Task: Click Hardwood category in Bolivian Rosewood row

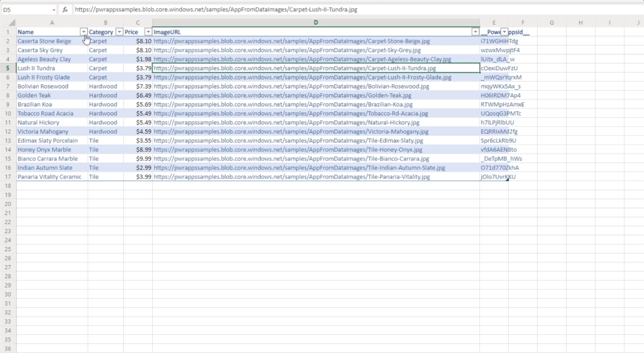Action: coord(106,86)
